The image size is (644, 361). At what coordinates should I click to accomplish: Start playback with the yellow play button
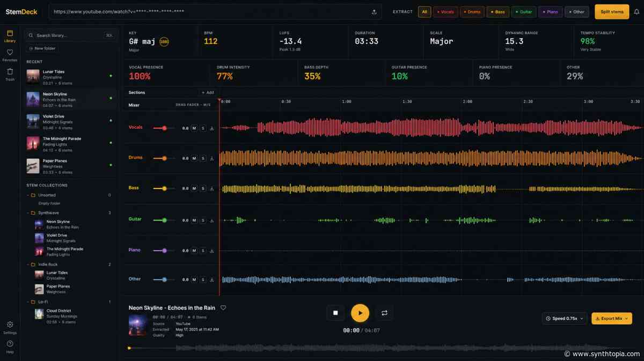[360, 313]
